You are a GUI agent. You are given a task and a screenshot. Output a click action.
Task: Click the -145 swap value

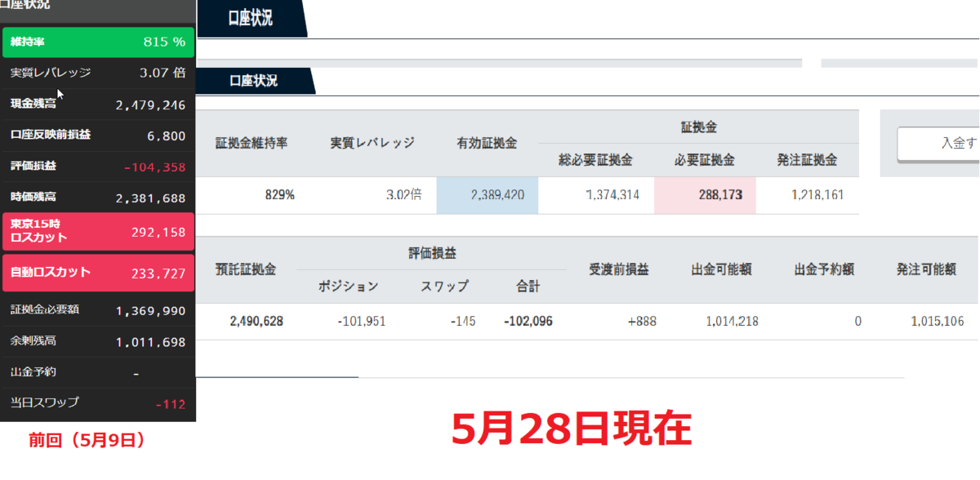pyautogui.click(x=463, y=321)
